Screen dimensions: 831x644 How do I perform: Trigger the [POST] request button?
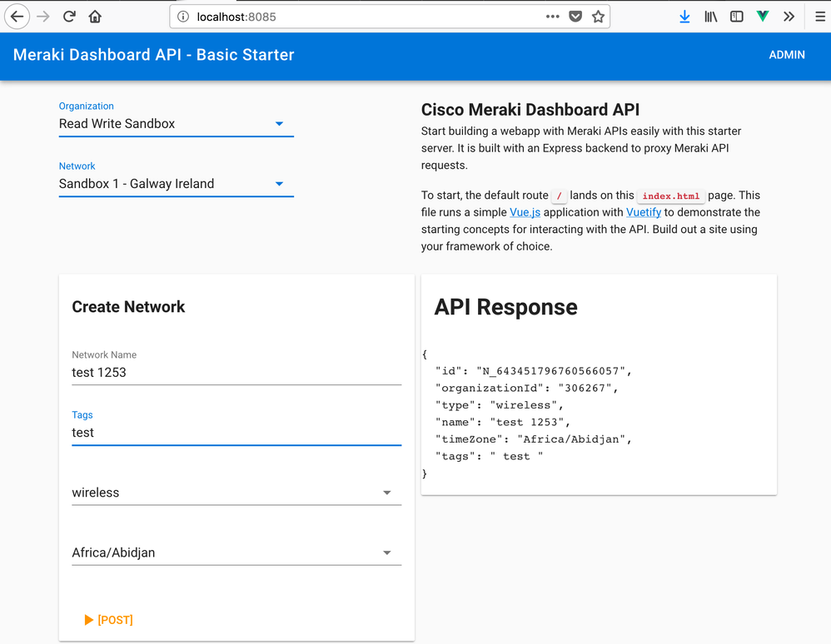click(108, 619)
